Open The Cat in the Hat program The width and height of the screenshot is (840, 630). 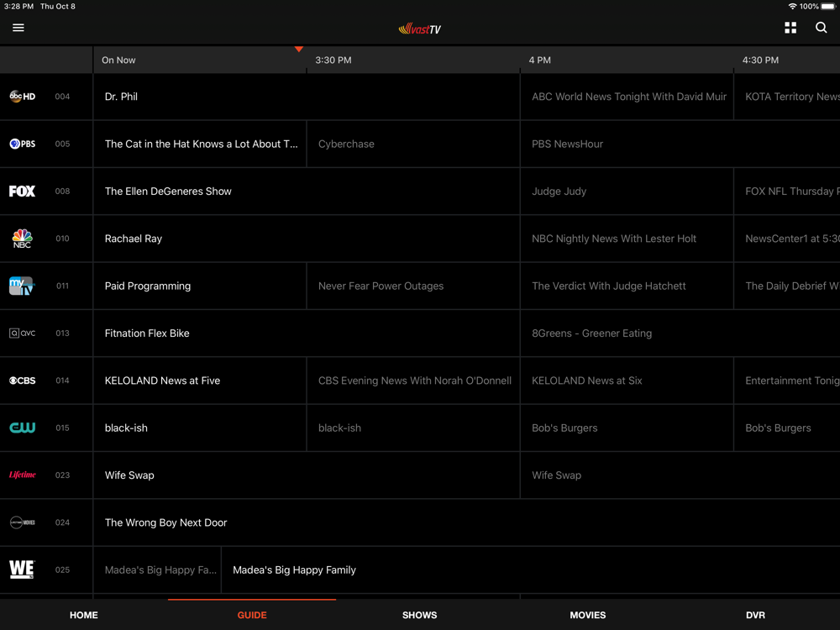coord(200,144)
